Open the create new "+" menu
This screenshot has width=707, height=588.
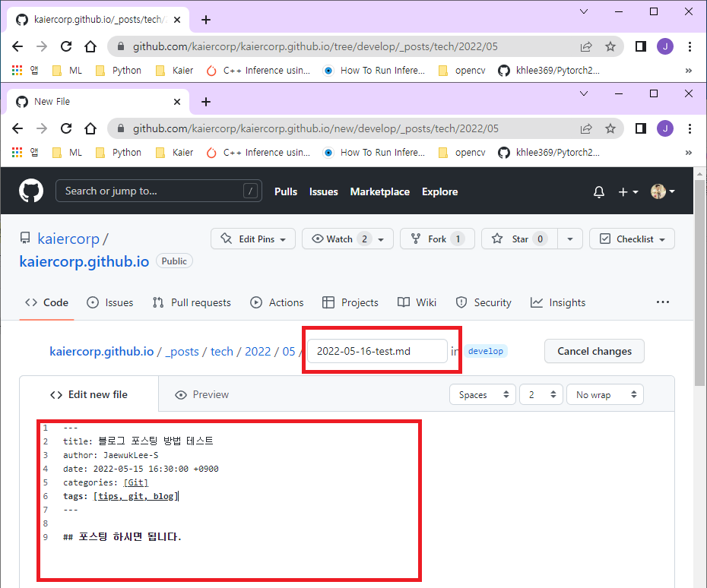(x=624, y=191)
